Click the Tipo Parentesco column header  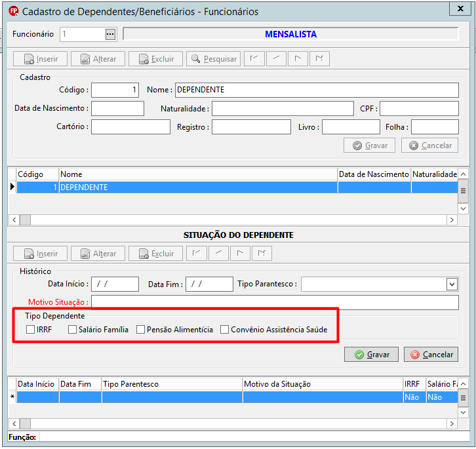click(172, 384)
